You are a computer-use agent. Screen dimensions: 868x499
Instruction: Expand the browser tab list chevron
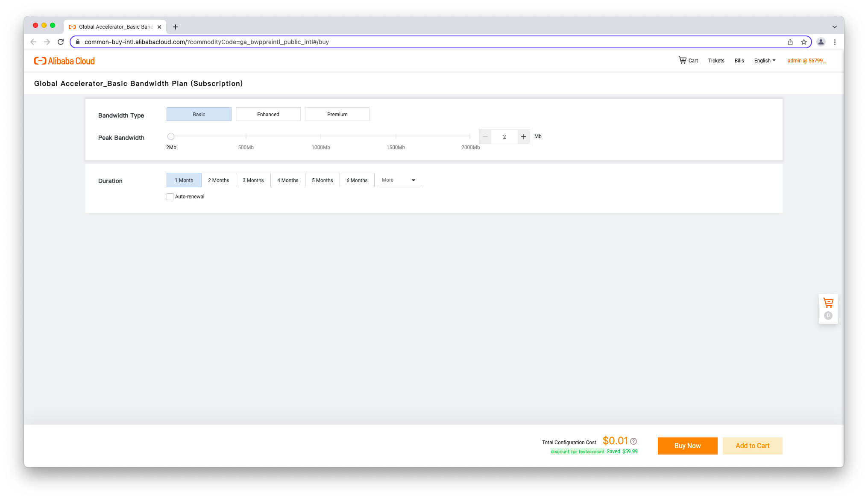[834, 27]
